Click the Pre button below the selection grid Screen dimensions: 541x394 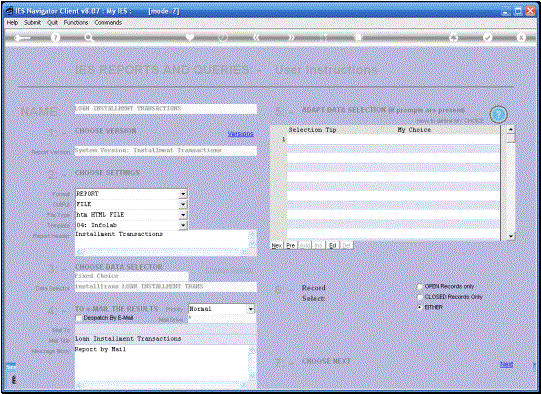click(291, 245)
